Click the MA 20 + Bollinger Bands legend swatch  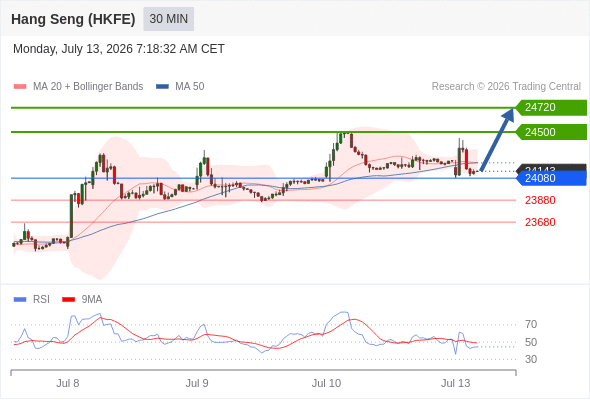pos(20,87)
